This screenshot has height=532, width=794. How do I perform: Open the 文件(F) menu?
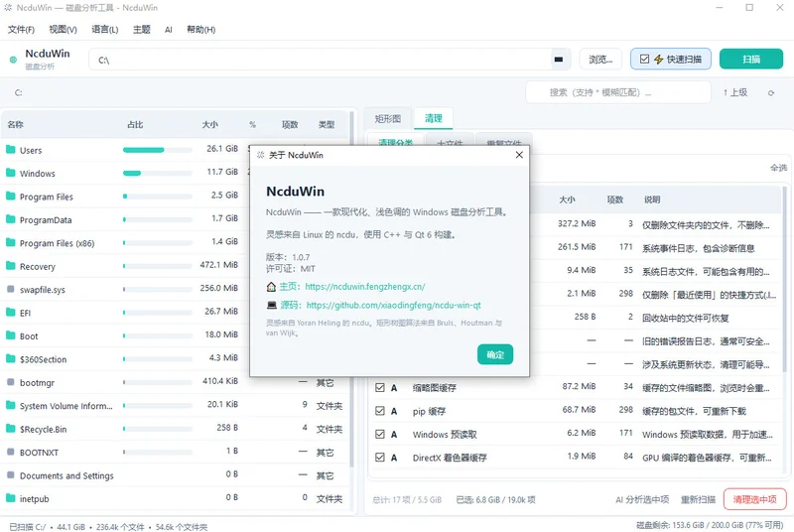tap(21, 30)
